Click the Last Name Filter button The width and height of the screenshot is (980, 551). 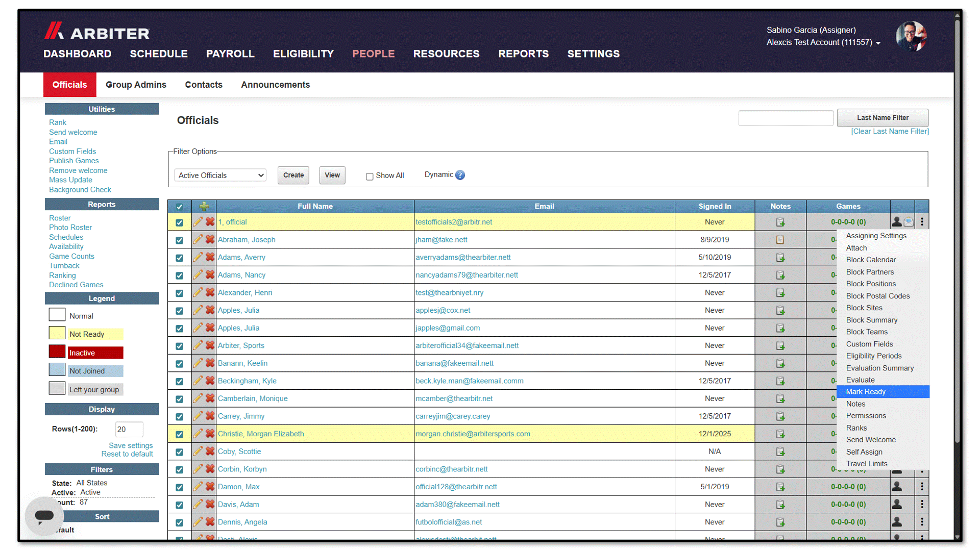(x=883, y=118)
